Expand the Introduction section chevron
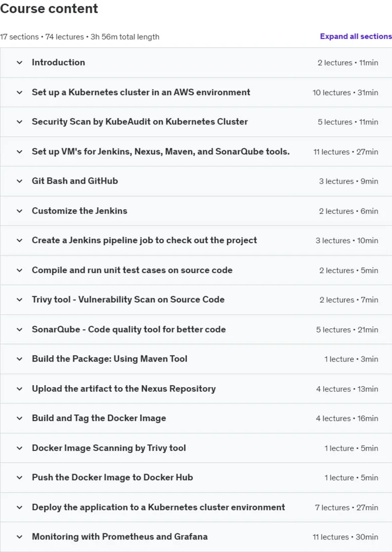 (20, 63)
